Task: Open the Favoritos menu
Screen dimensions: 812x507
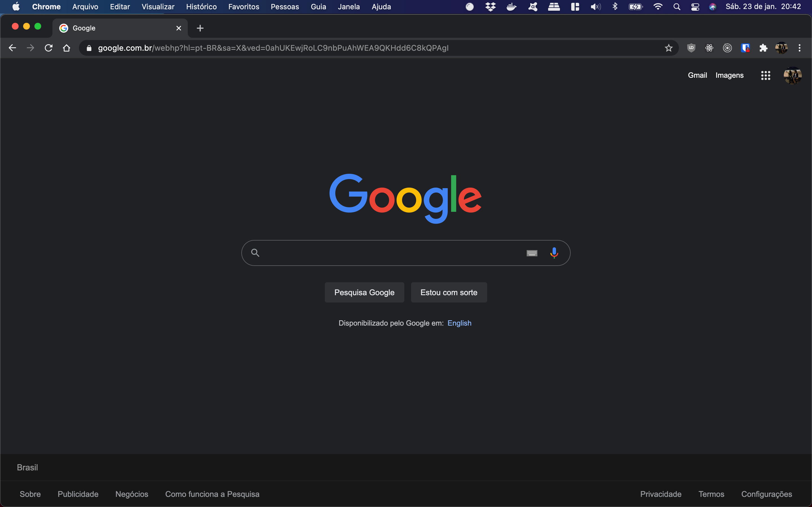Action: pos(244,7)
